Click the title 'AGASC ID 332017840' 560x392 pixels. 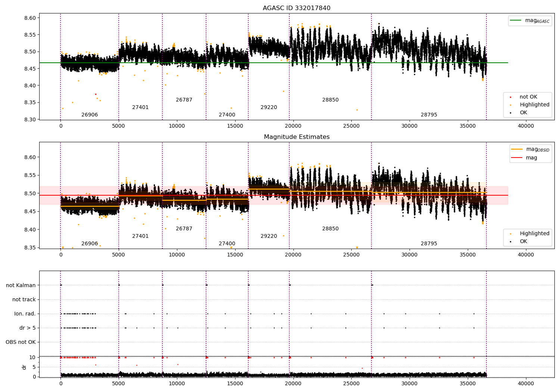[296, 8]
